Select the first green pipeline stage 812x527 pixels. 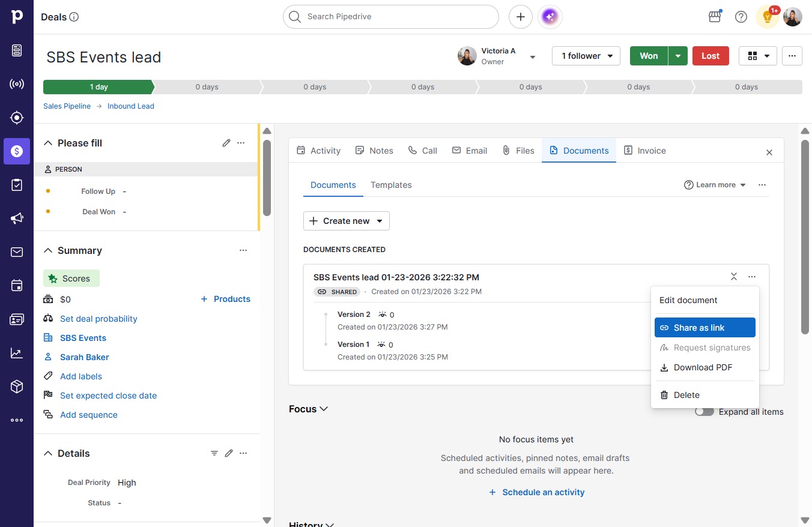(98, 87)
